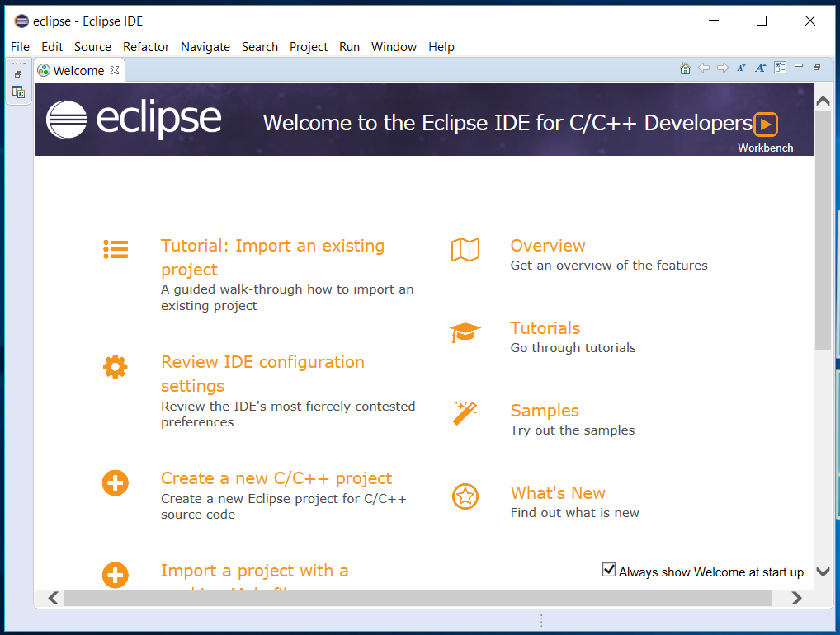
Task: Click the Eclipse icon in the title bar
Action: coord(21,21)
